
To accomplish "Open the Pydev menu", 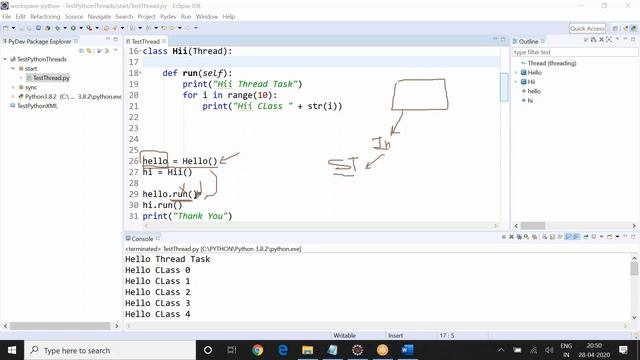I will (168, 16).
